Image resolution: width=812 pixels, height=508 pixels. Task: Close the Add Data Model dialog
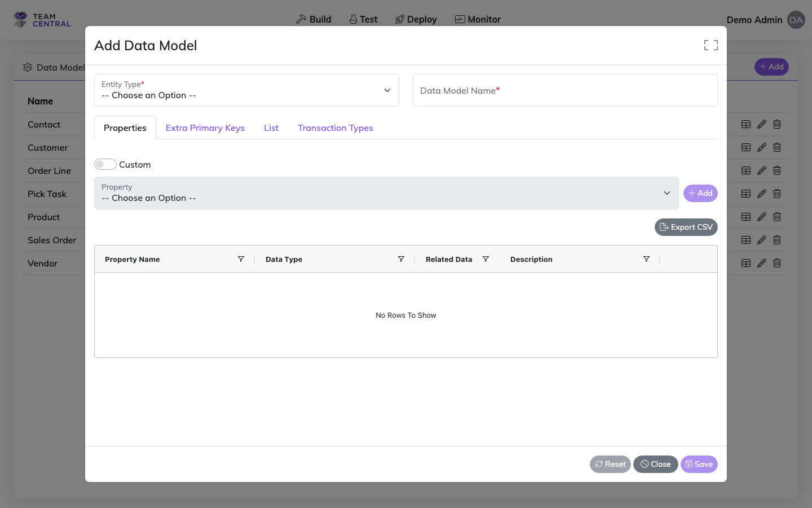tap(656, 464)
